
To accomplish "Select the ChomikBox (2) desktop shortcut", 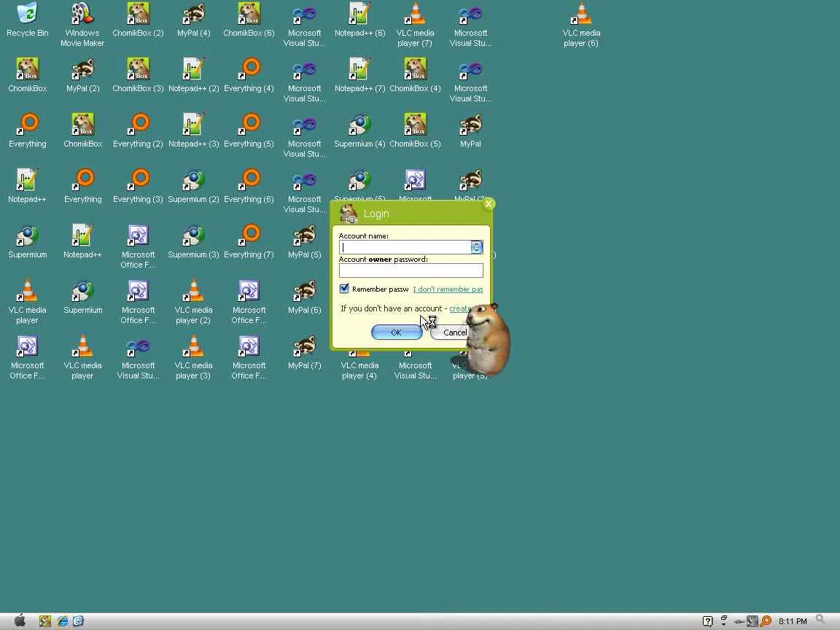I will point(139,20).
